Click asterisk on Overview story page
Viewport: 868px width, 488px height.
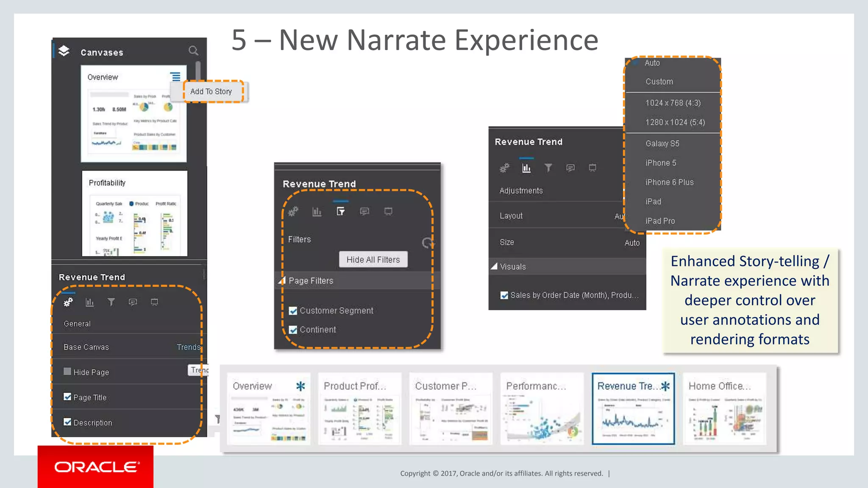(300, 386)
